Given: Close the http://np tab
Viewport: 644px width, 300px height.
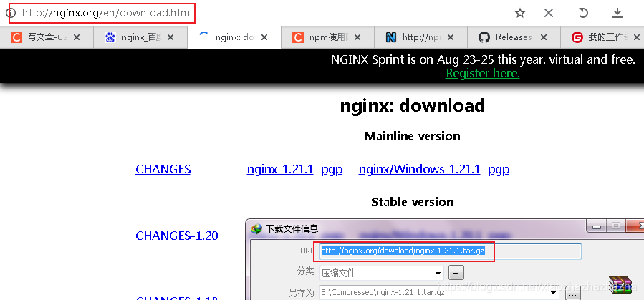Looking at the screenshot, I should click(451, 37).
